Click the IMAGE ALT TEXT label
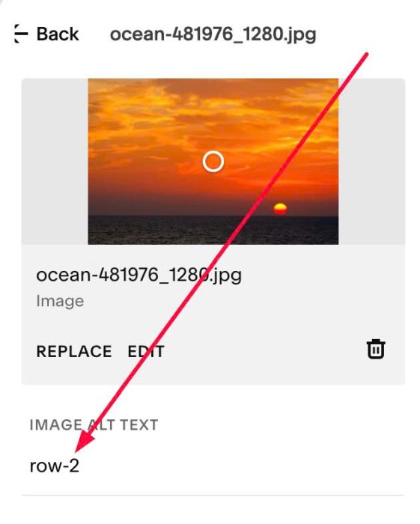420x524 pixels. point(94,424)
